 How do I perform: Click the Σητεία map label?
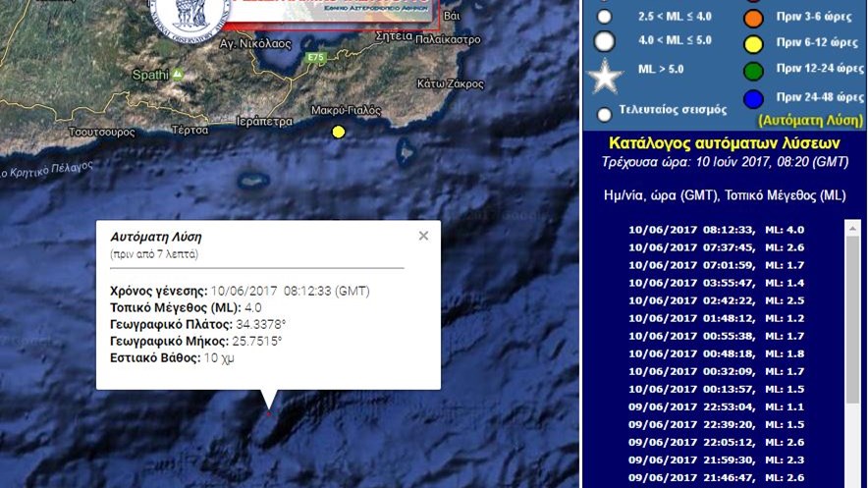point(394,36)
